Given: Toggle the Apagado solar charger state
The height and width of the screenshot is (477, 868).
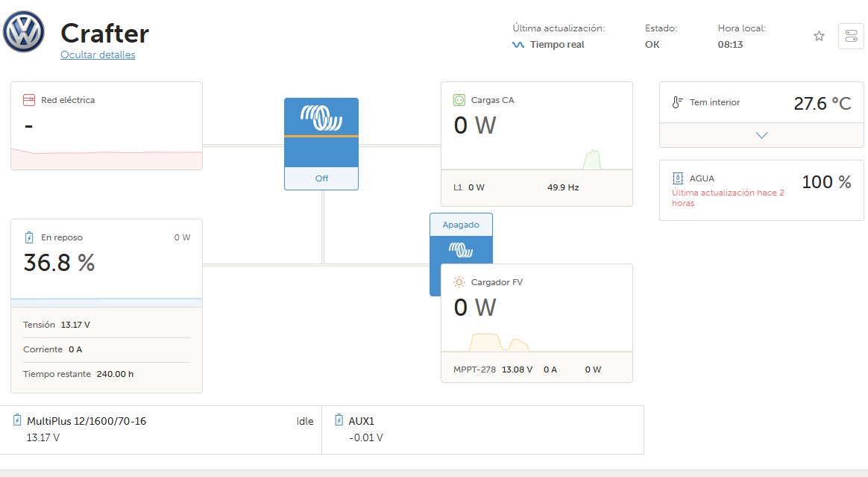Looking at the screenshot, I should tap(461, 225).
